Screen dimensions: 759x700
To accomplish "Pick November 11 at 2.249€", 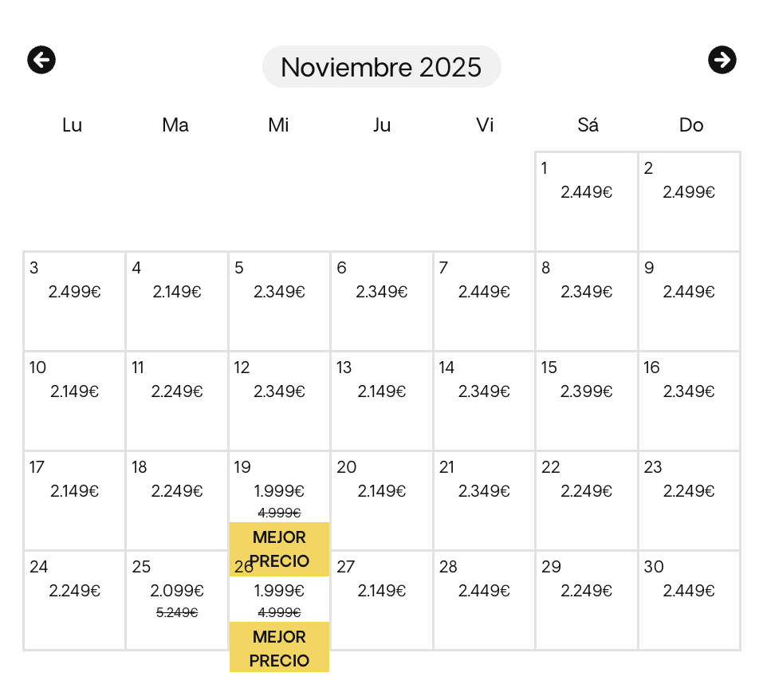I will tap(177, 401).
